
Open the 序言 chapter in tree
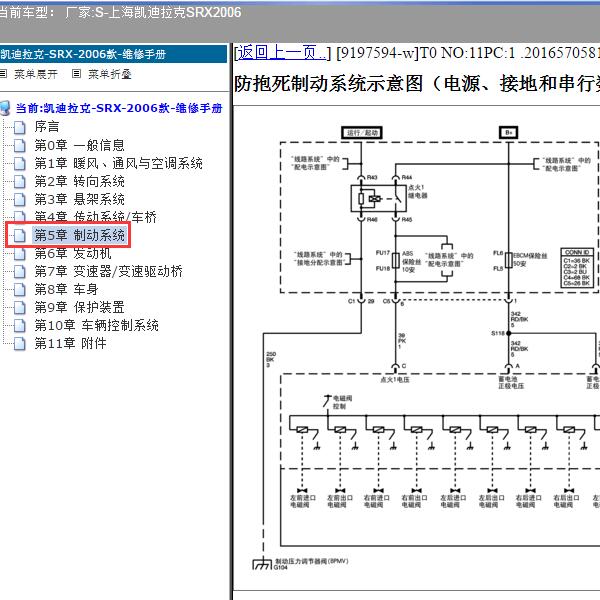47,126
